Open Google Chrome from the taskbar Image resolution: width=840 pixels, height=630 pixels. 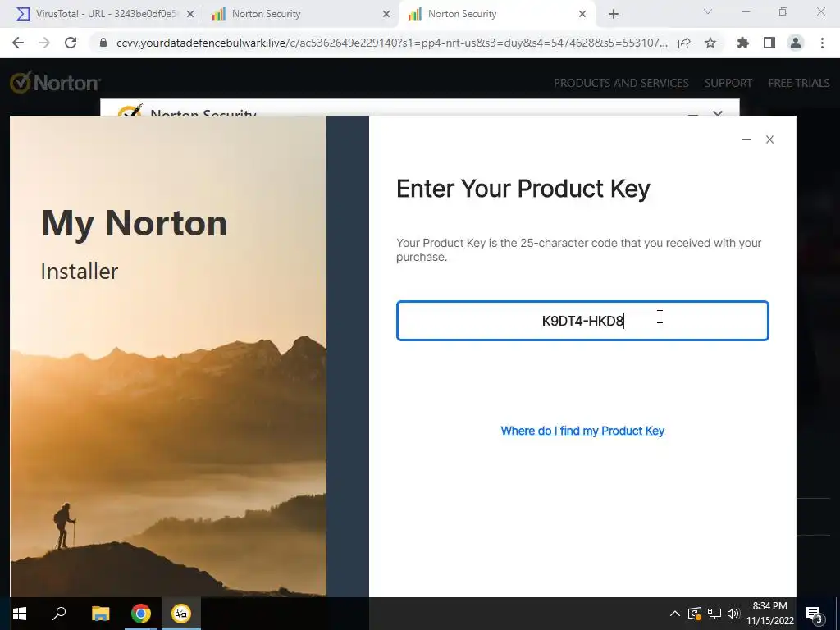141,614
